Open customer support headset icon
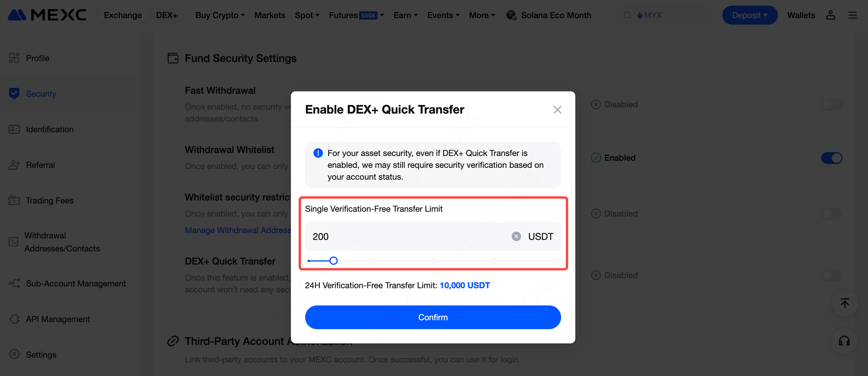The image size is (868, 376). [844, 341]
